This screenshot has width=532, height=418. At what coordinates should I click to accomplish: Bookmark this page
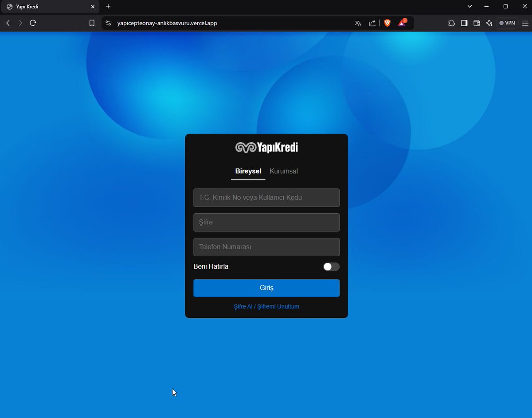click(92, 23)
